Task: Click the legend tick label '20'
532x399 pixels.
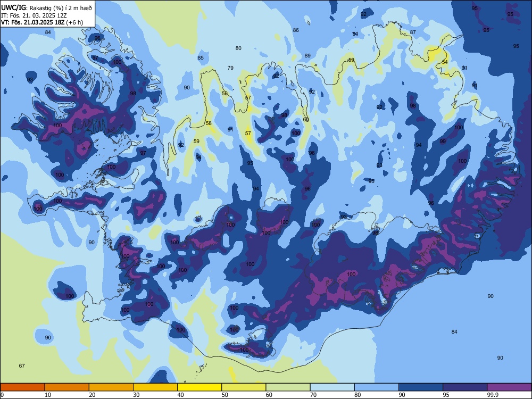Action: click(x=92, y=395)
